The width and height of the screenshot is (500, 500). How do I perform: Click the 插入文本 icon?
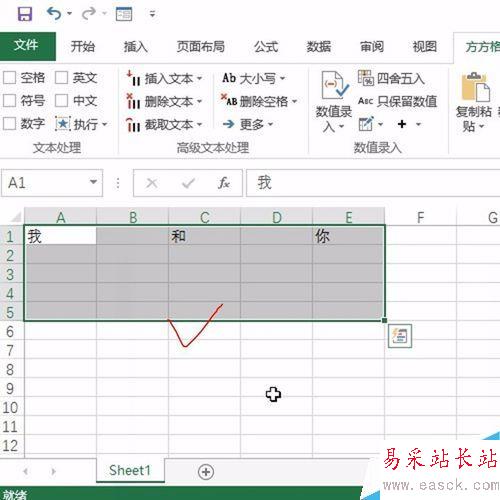134,78
